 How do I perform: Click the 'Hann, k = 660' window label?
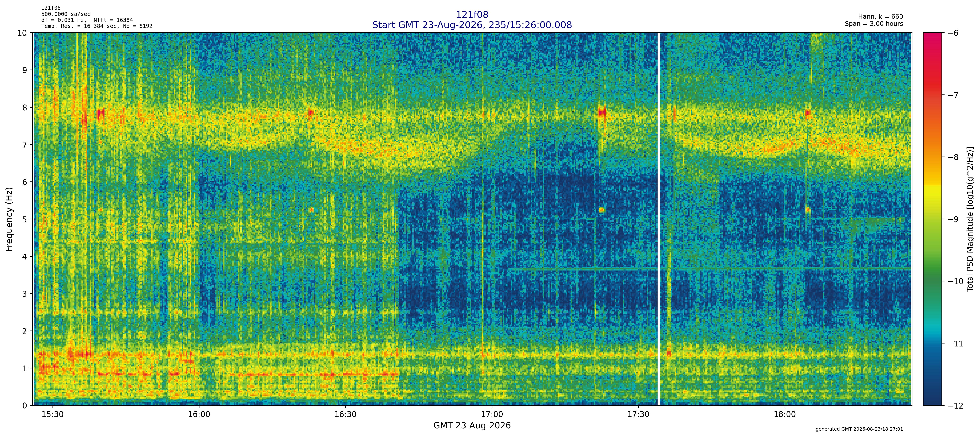880,17
